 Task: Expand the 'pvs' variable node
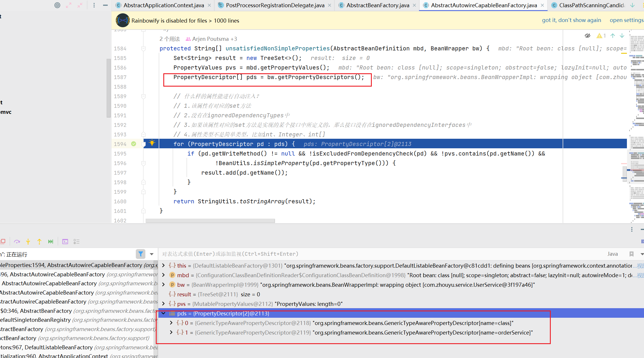(x=163, y=304)
